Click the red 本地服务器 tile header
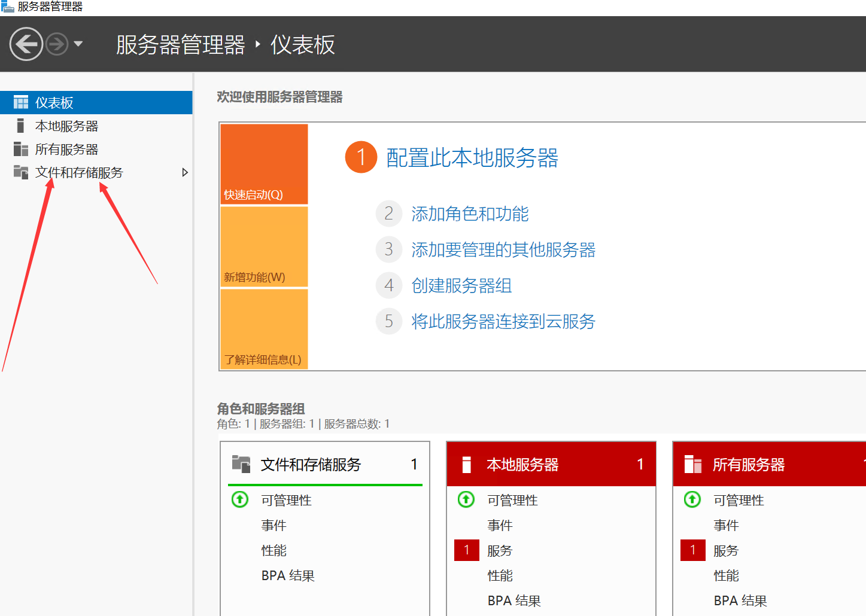866x616 pixels. 551,464
